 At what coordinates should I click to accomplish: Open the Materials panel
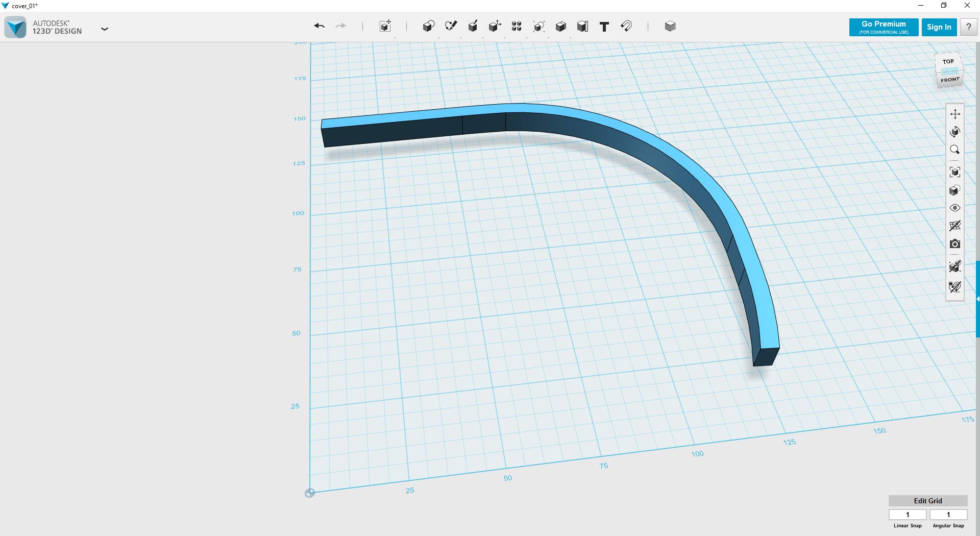[x=670, y=26]
